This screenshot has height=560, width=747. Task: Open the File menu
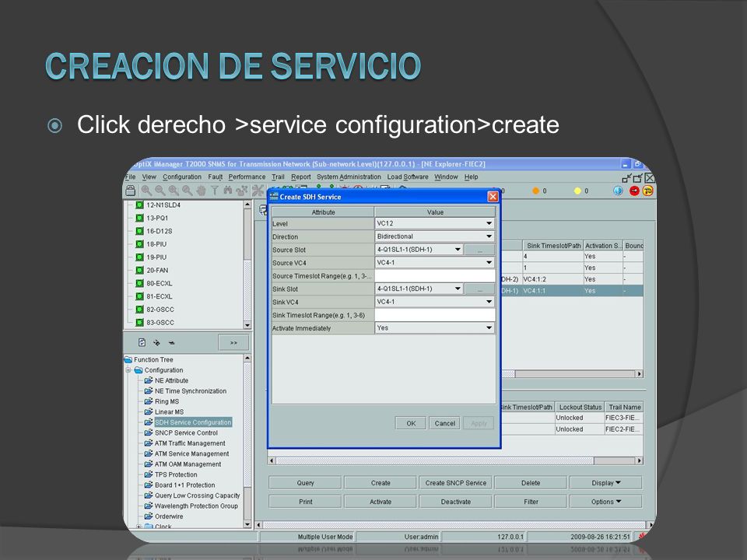pos(131,177)
